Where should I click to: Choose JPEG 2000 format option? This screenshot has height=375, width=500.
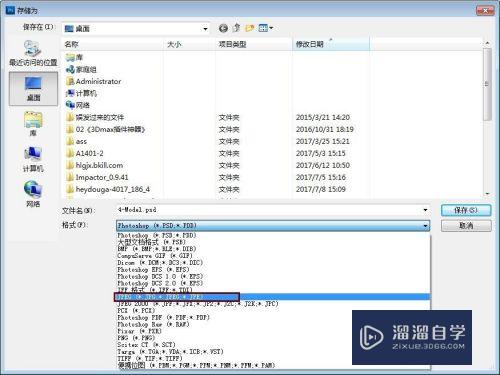pyautogui.click(x=273, y=304)
